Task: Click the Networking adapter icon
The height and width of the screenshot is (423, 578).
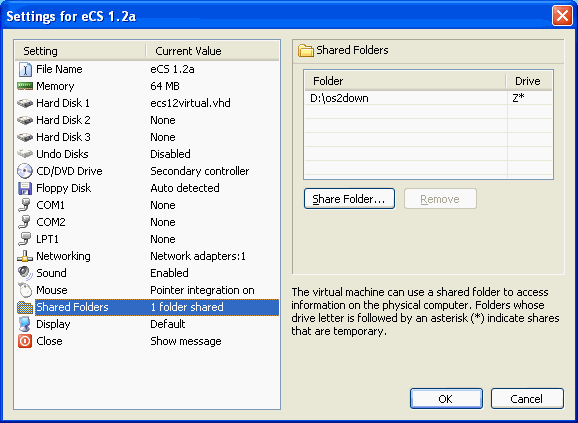Action: [x=25, y=256]
